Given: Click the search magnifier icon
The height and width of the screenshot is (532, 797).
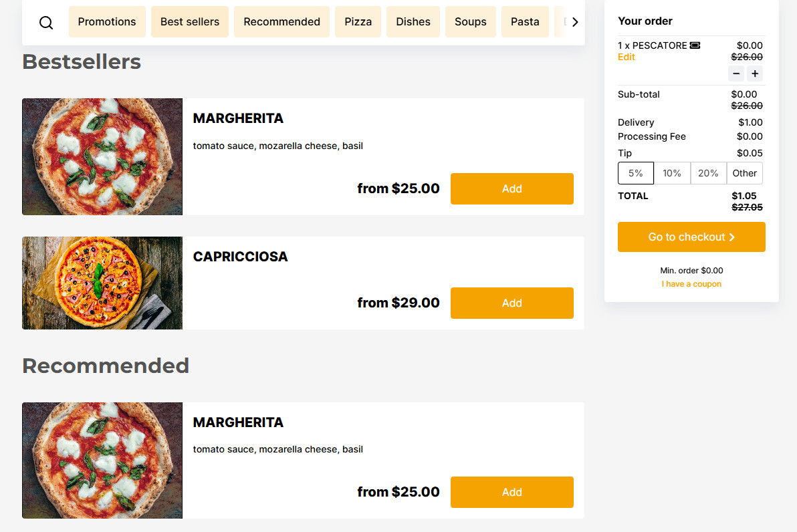Looking at the screenshot, I should coord(46,22).
